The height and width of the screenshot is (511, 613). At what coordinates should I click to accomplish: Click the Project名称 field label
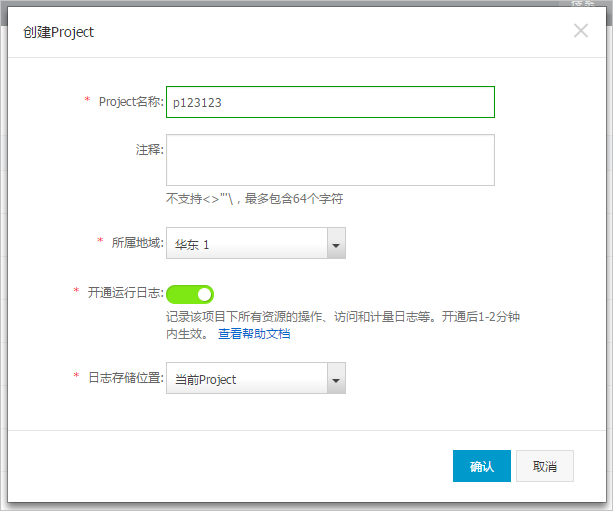click(131, 102)
